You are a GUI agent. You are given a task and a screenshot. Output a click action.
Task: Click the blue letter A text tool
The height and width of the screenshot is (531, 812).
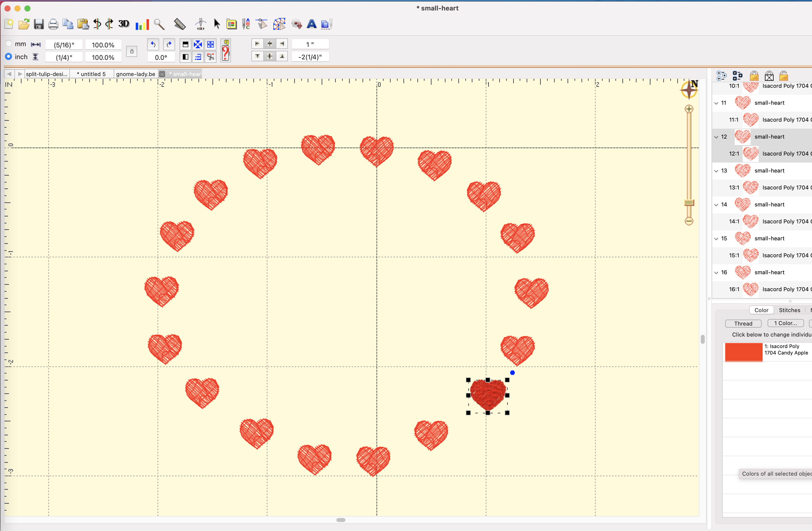311,24
